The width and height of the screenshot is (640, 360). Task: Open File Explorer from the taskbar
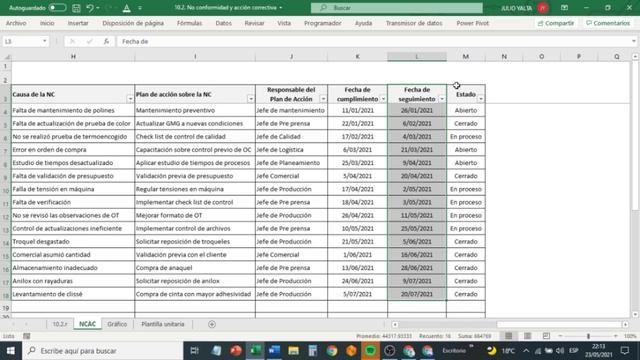tap(293, 351)
